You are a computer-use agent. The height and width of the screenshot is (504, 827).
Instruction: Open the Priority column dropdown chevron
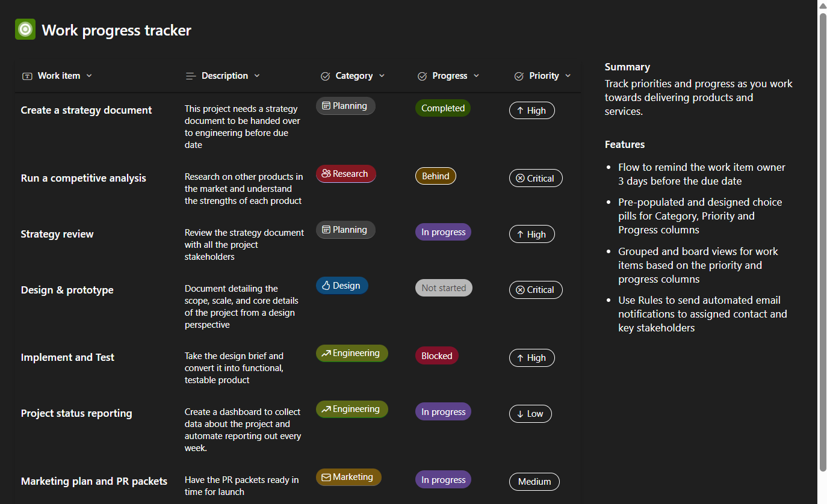pos(568,76)
